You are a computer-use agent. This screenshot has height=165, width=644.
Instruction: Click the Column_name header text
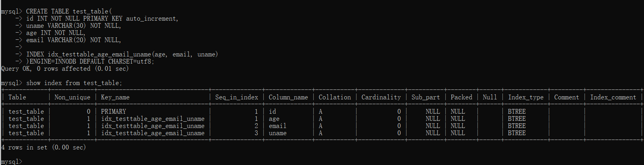click(288, 97)
